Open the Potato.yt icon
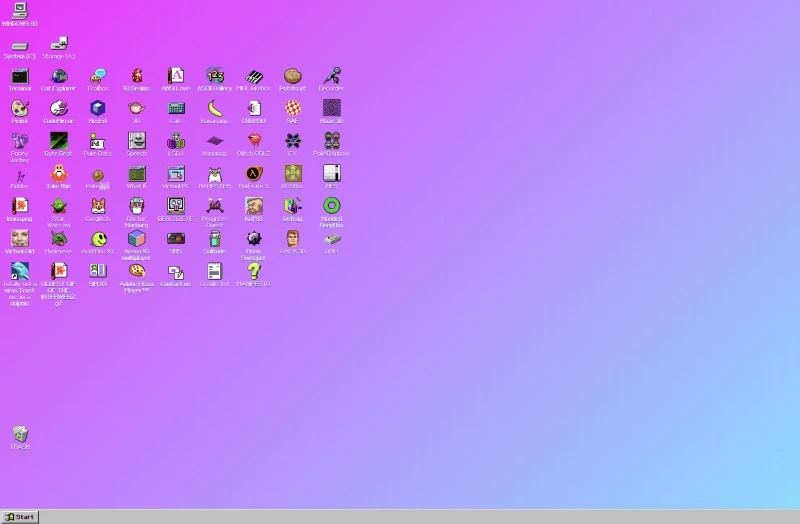This screenshot has width=800, height=524. click(292, 76)
